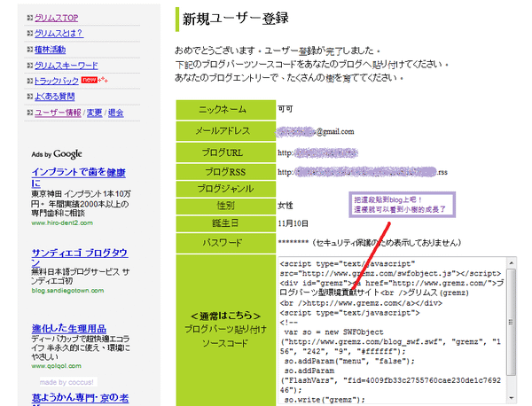Open the 進化した生理用品 ad headline
This screenshot has width=532, height=406.
point(69,328)
